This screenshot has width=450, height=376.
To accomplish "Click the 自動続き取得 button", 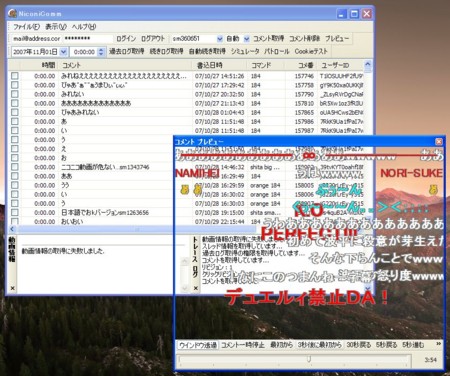I will click(207, 51).
